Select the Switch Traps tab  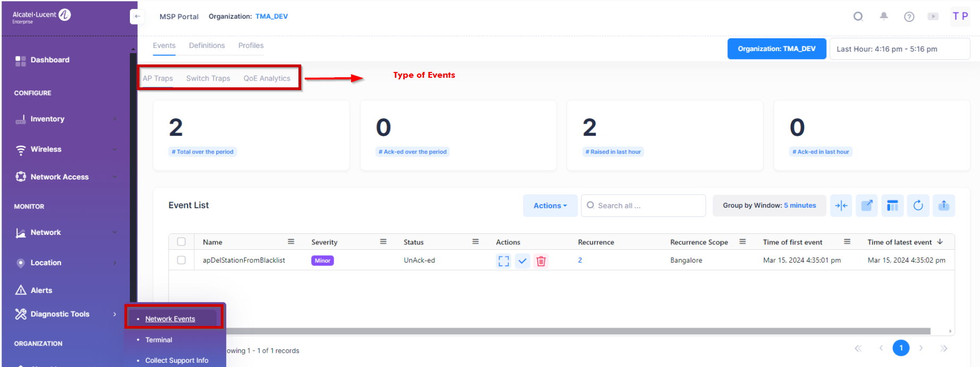(208, 78)
